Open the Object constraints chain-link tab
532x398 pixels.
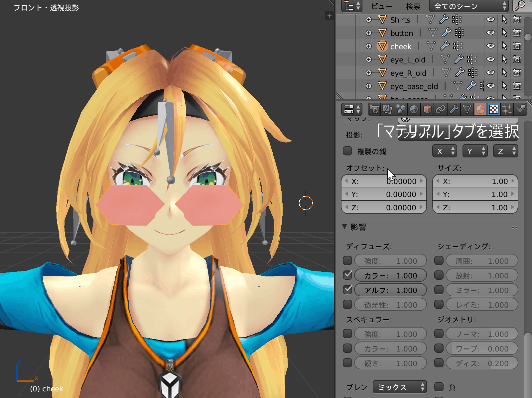pos(441,109)
